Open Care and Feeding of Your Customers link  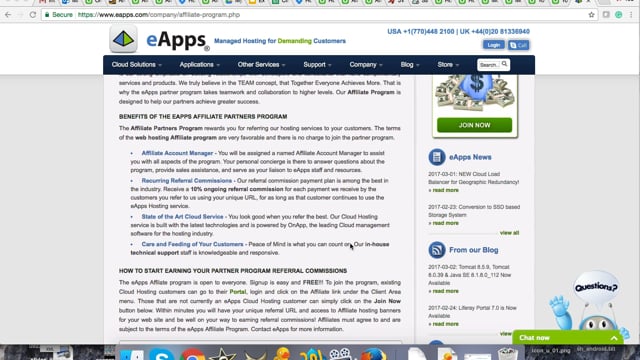pyautogui.click(x=192, y=244)
